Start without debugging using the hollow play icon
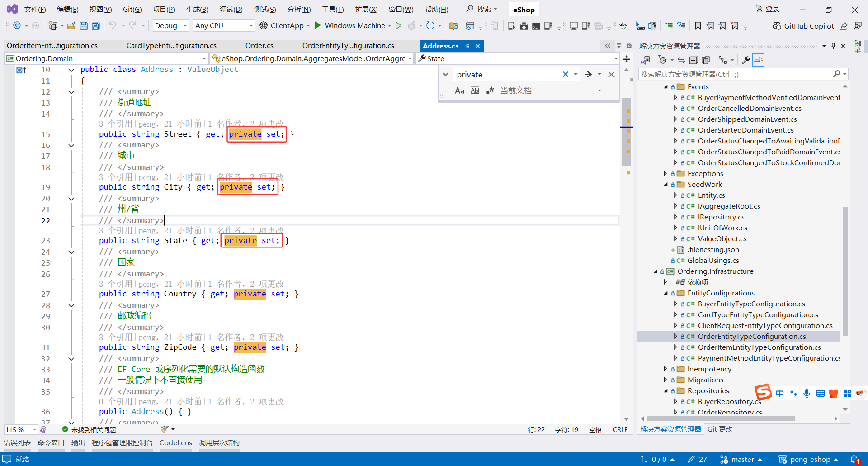Image resolution: width=868 pixels, height=466 pixels. pyautogui.click(x=399, y=26)
